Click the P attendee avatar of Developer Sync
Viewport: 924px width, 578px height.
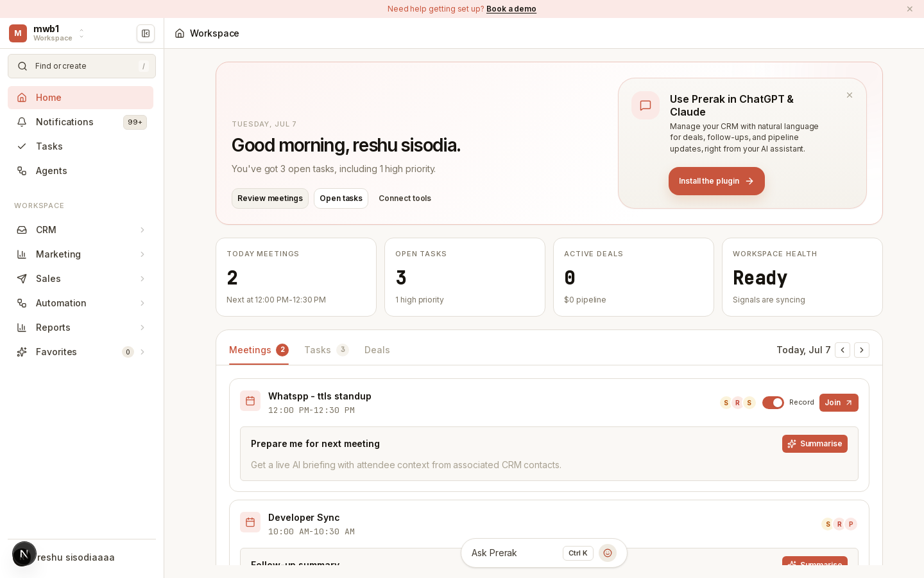click(x=851, y=524)
